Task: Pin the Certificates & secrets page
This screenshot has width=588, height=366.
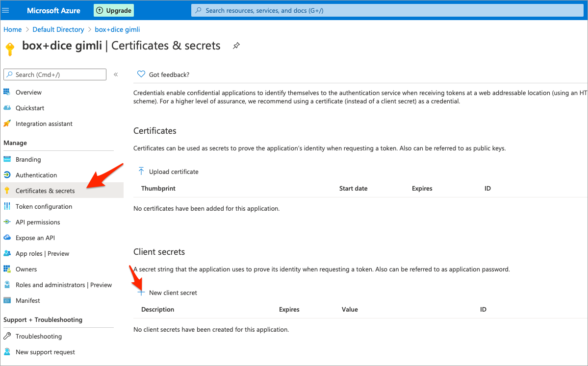Action: tap(236, 46)
